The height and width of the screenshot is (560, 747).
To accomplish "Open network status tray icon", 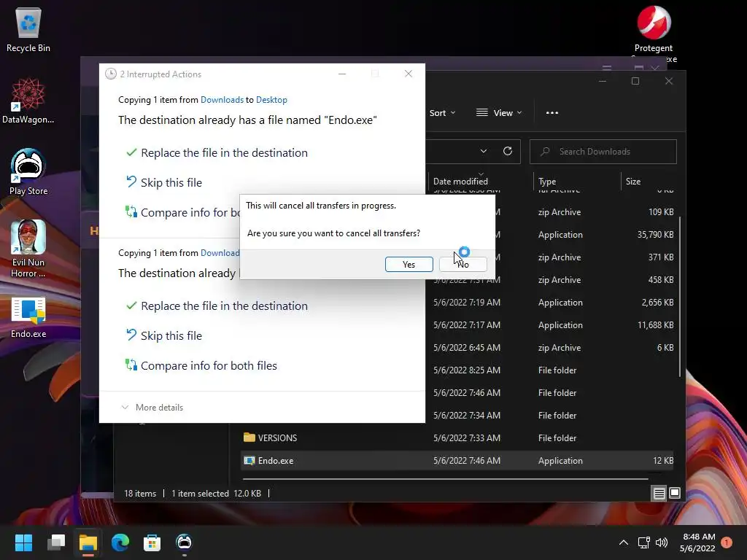I will tap(643, 542).
